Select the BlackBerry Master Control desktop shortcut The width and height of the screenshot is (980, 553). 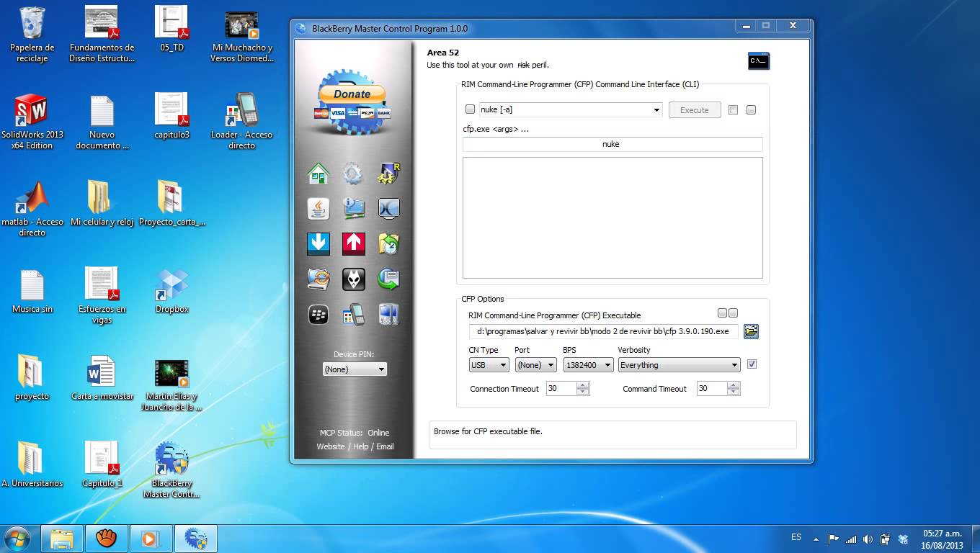click(x=171, y=469)
